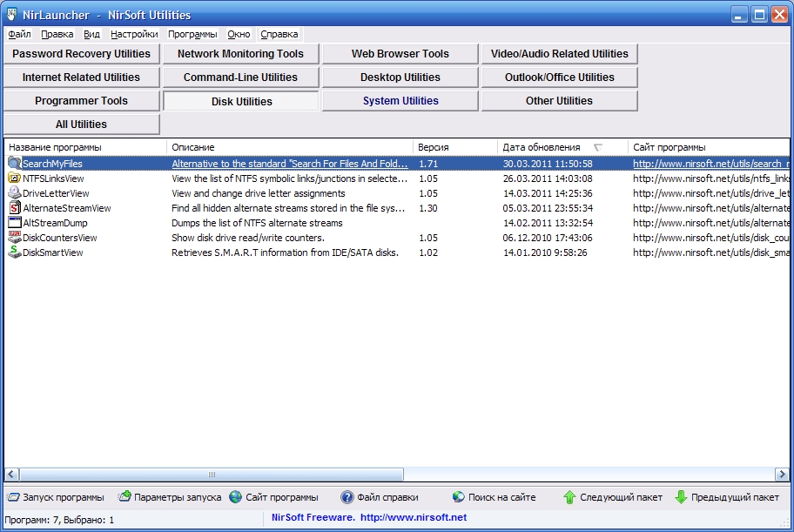Click the globe icon for Сайт программы
Screen dimensions: 794x532
click(235, 497)
